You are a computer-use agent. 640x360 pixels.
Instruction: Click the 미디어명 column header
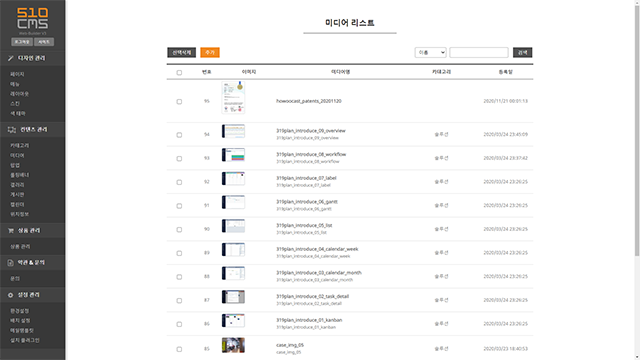click(340, 72)
